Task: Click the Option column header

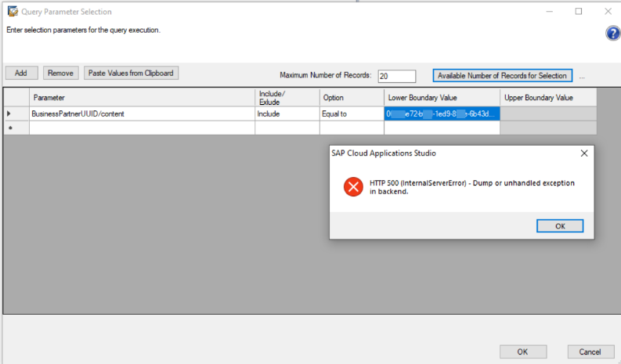Action: tap(352, 97)
